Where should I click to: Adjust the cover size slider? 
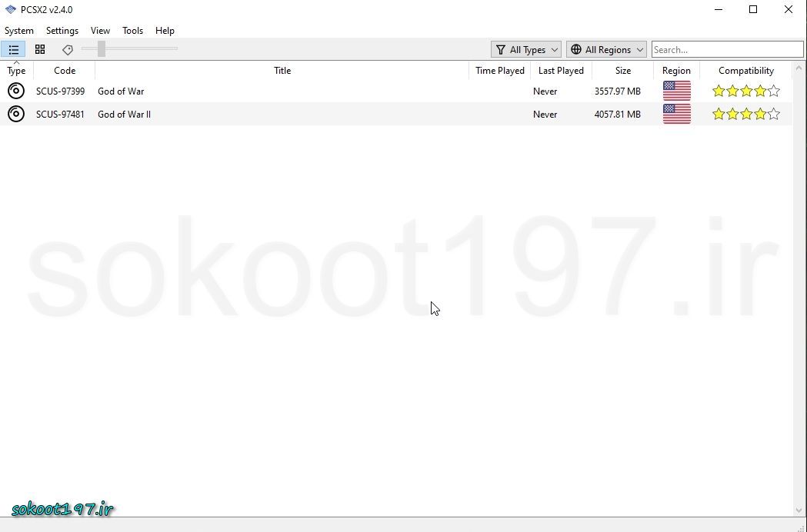tap(101, 49)
